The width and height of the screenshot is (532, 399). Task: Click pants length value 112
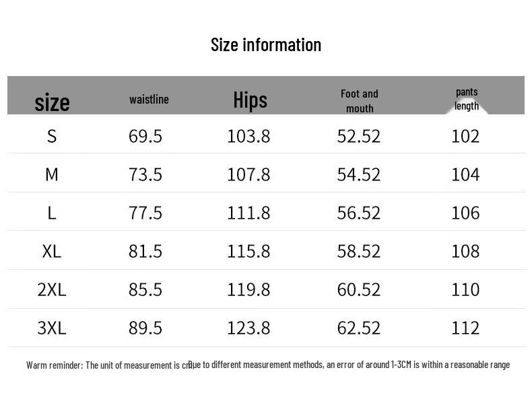click(465, 328)
